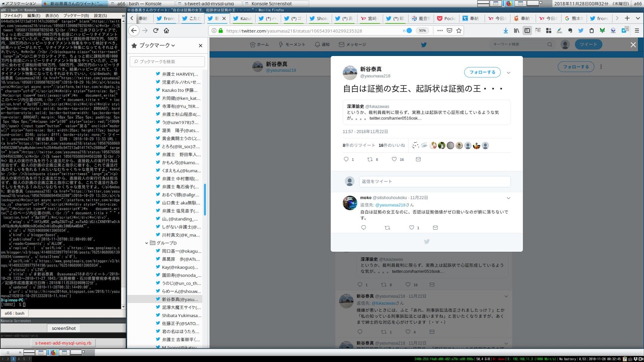Image resolution: width=644 pixels, height=362 pixels.
Task: Open the tweet options chevron in dialog
Action: tap(508, 73)
